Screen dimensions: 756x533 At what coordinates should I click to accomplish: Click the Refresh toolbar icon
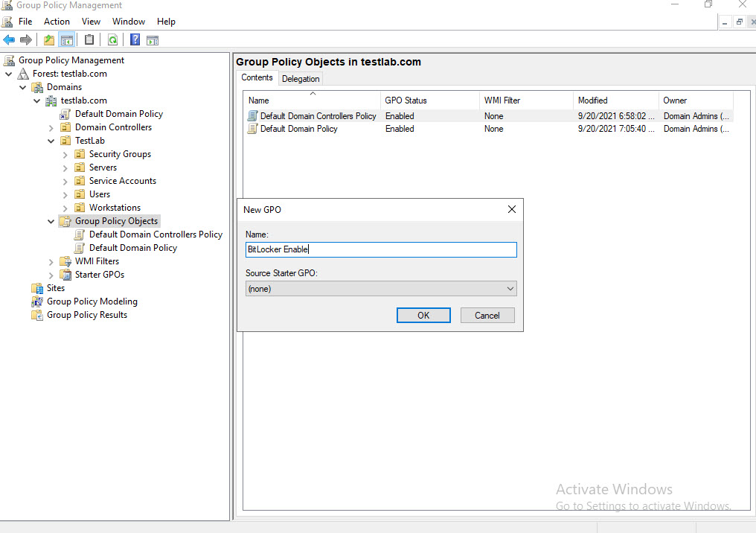pos(112,40)
